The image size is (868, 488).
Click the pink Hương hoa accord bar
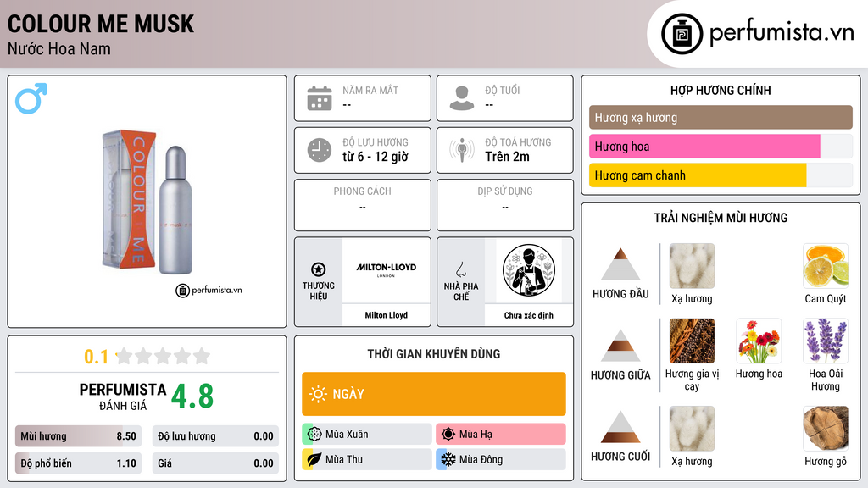click(704, 146)
